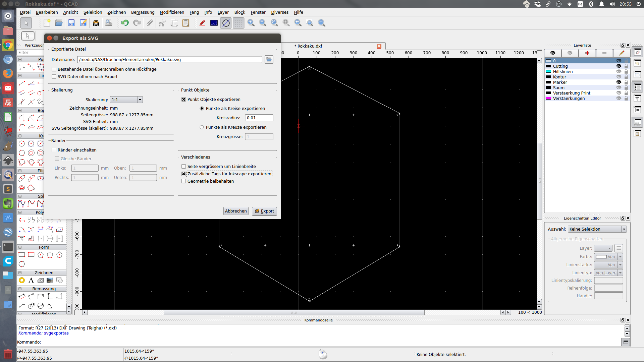The height and width of the screenshot is (362, 644).
Task: Click the Undo toolbar icon
Action: pyautogui.click(x=125, y=23)
